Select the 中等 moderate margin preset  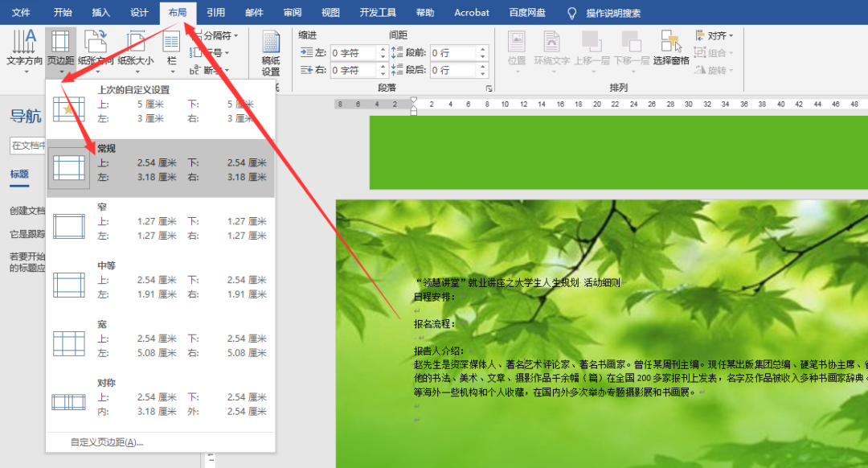pyautogui.click(x=161, y=285)
